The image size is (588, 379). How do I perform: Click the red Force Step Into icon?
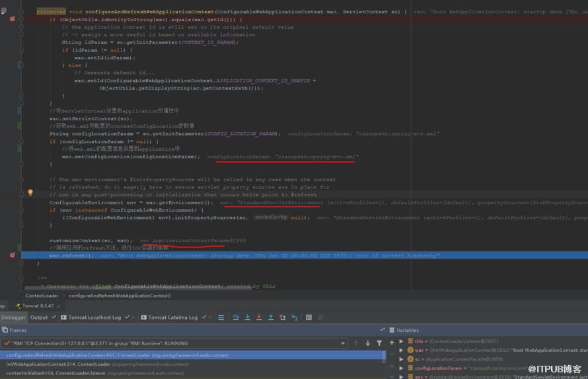tap(259, 317)
